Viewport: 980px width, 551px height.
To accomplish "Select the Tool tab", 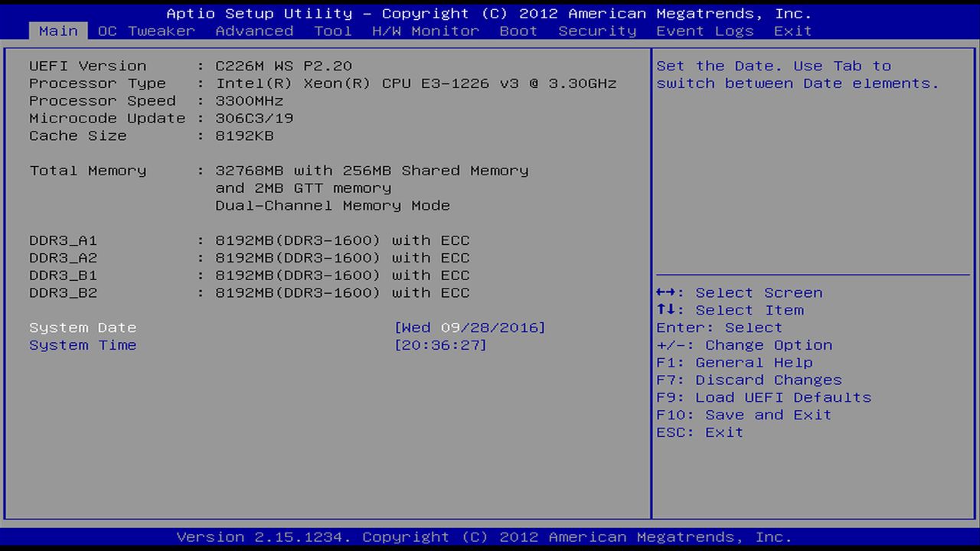I will pos(333,31).
